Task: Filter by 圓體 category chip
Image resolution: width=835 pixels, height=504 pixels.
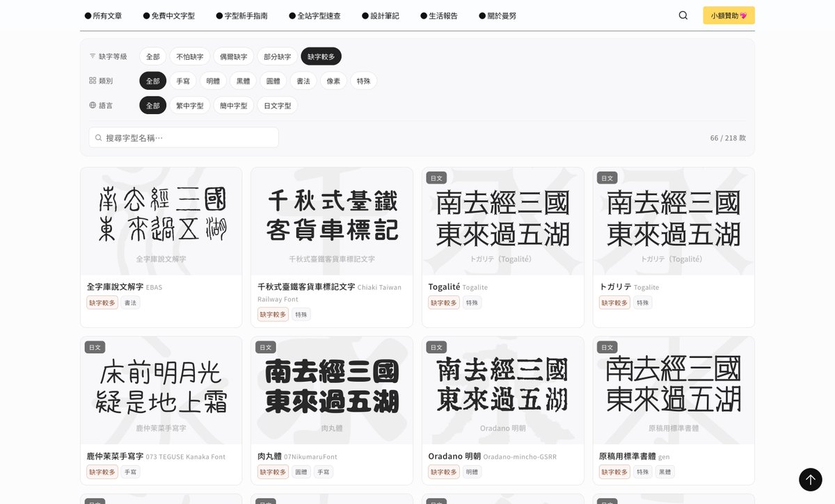Action: point(273,81)
